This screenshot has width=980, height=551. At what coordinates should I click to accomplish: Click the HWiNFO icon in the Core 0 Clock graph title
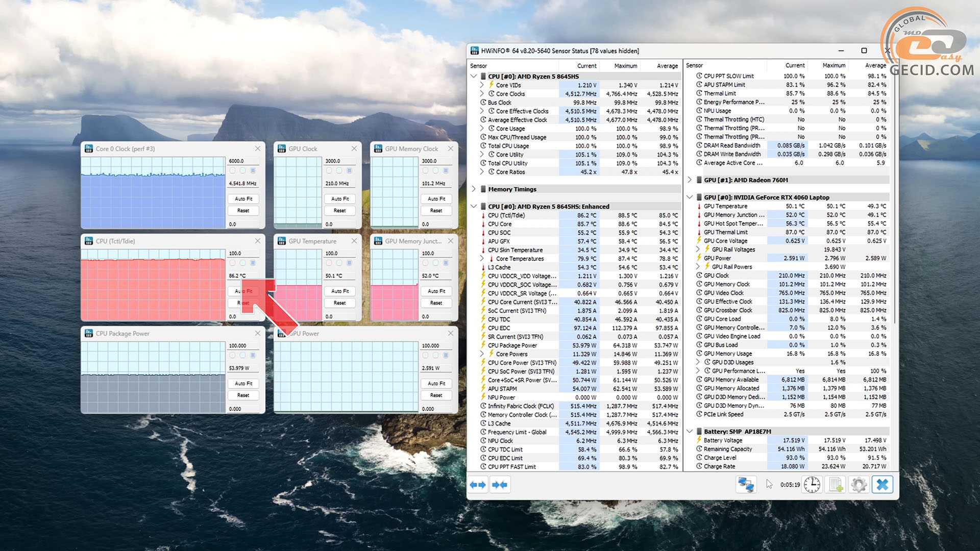tap(89, 148)
